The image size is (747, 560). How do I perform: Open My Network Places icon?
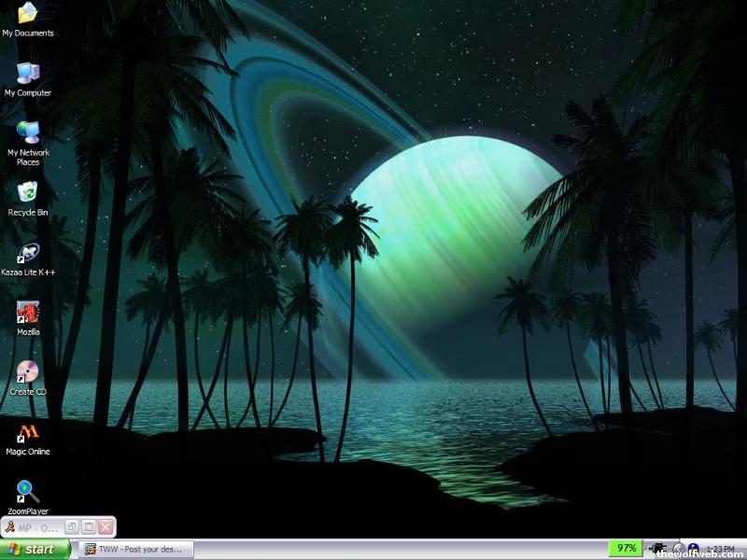28,133
